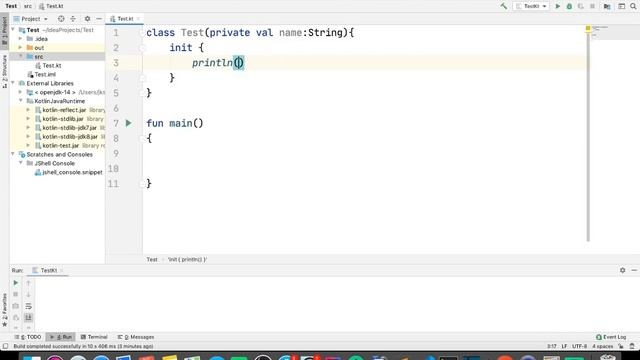Open Search Everywhere magnifier icon
Screen dimensions: 640x360
coord(633,6)
